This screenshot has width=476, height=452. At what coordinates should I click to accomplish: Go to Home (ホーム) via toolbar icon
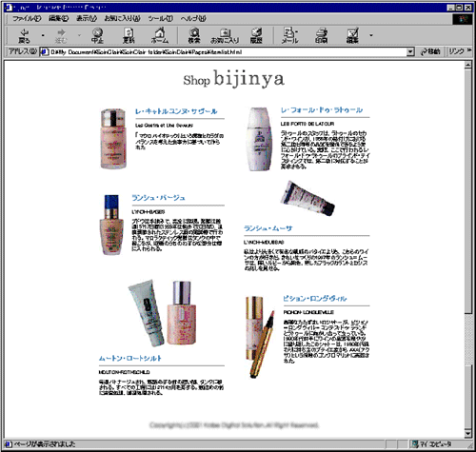coord(160,36)
